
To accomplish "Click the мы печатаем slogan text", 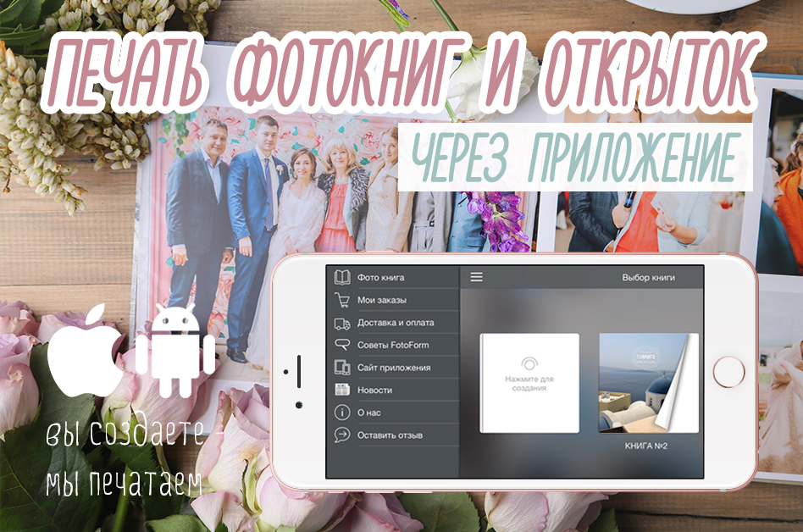I will (125, 482).
